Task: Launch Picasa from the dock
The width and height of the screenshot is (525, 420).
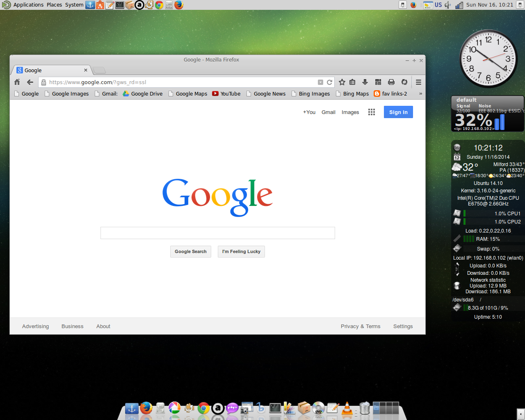Action: click(x=175, y=408)
